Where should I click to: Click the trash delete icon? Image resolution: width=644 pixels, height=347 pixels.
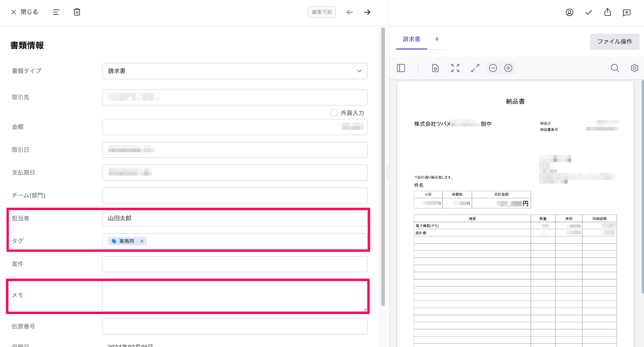77,12
